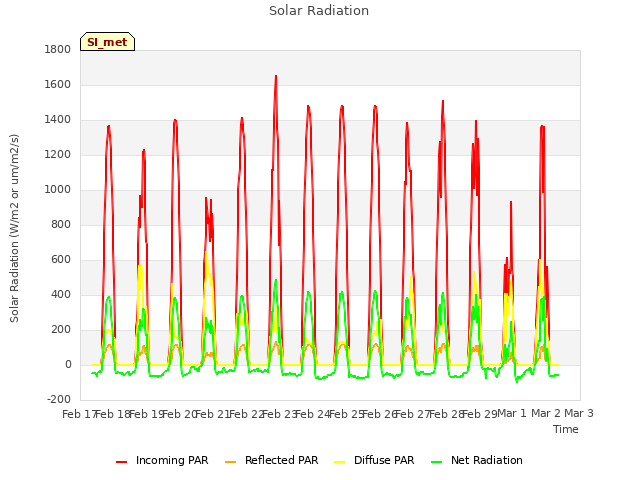Screen dimensions: 640x480
Task: Click the y-axis Solar Radiation label
Action: 14,228
